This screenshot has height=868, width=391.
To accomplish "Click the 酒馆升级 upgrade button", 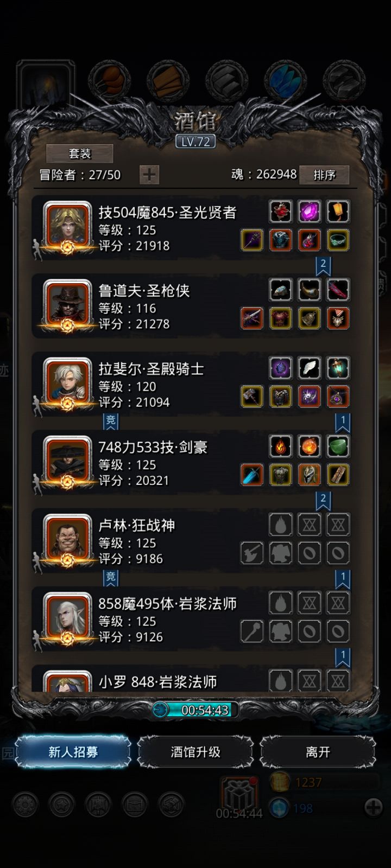I will coord(195,752).
